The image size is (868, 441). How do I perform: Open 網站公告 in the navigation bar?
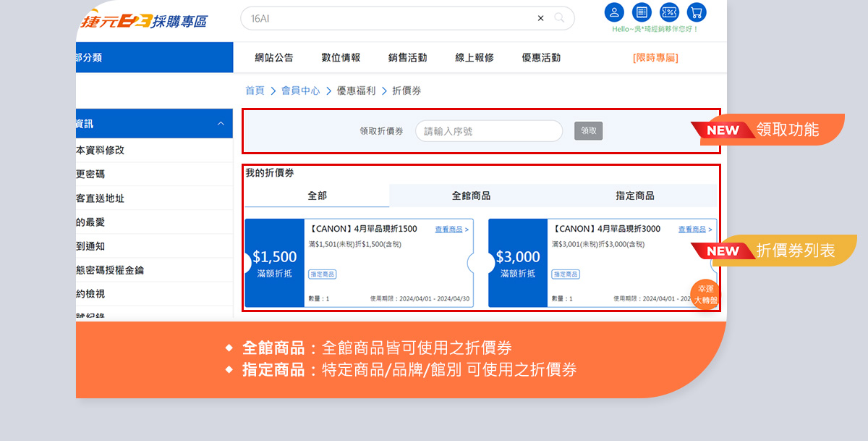[274, 58]
